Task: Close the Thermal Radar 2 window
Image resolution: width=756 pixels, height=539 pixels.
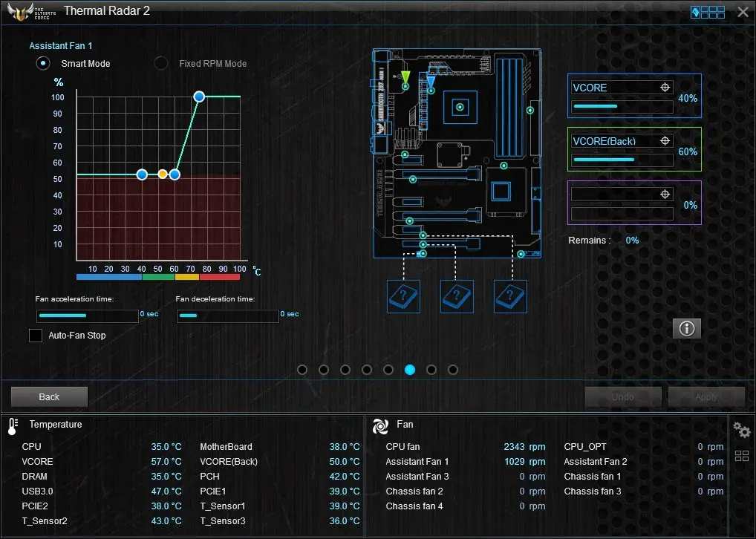Action: 743,12
